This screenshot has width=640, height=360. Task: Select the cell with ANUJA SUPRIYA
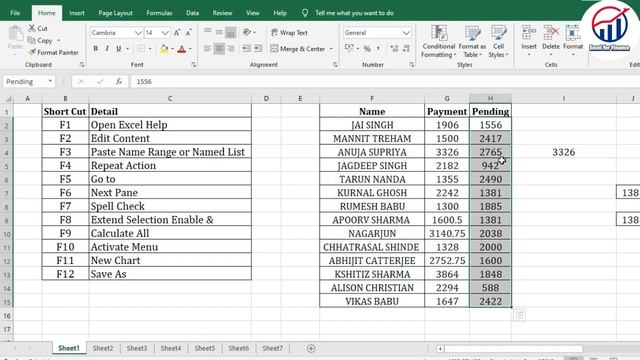(372, 152)
